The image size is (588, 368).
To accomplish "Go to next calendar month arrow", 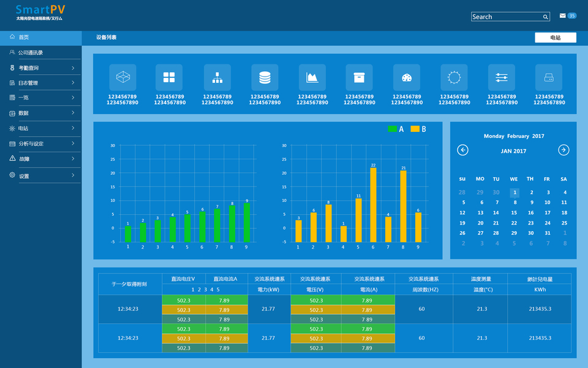I will (563, 150).
